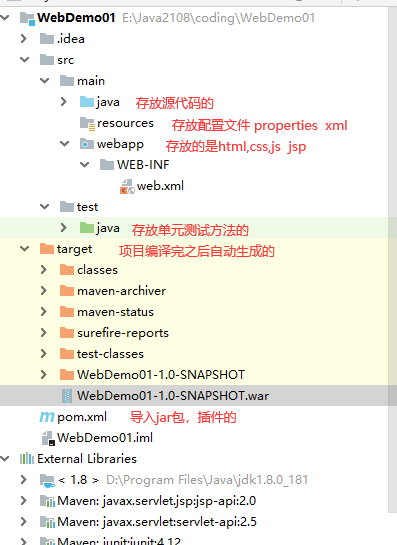Viewport: 397px width, 545px height.
Task: Select Maven: javax.servlet:servlet-api:2.5 entry text
Action: [157, 522]
